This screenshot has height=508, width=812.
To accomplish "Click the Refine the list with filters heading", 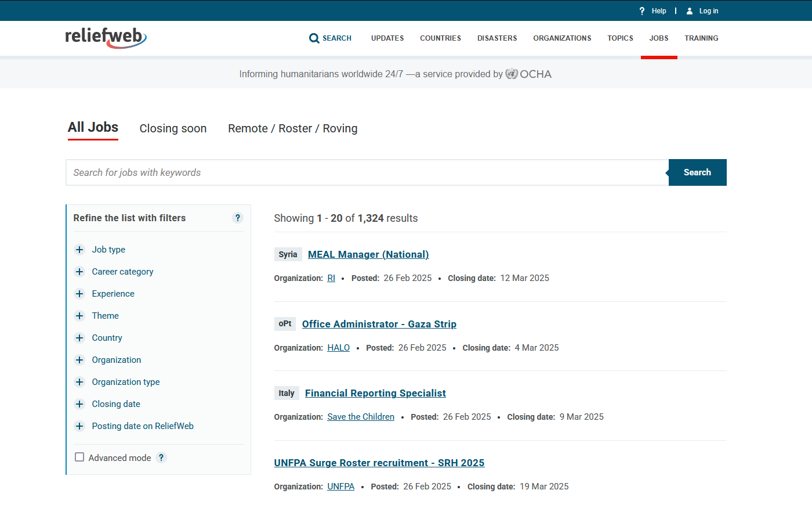I will 129,218.
